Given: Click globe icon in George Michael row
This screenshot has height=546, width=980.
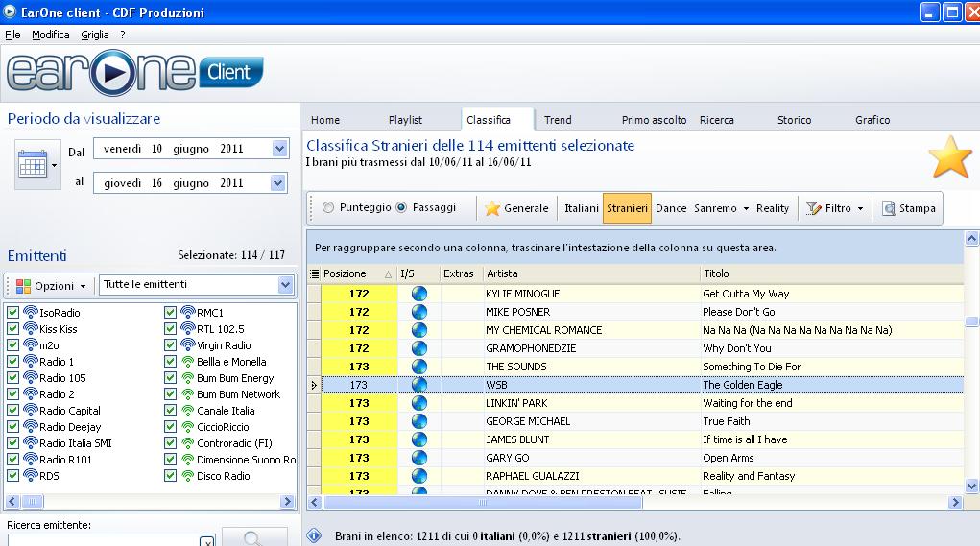Looking at the screenshot, I should pos(419,421).
